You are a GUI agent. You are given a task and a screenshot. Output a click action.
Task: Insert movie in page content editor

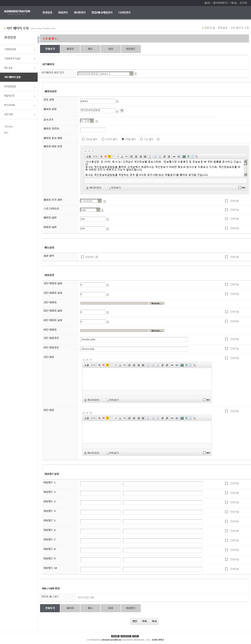[x=184, y=157]
